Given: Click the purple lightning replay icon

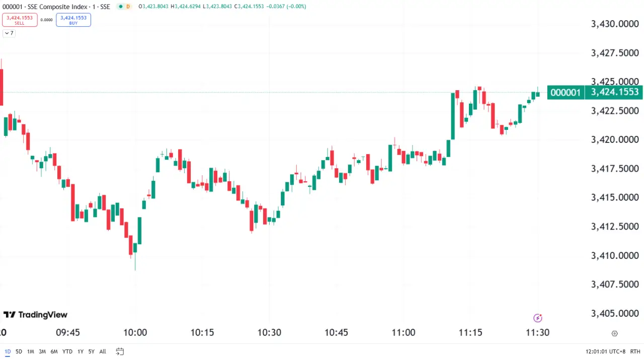Looking at the screenshot, I should coord(537,318).
